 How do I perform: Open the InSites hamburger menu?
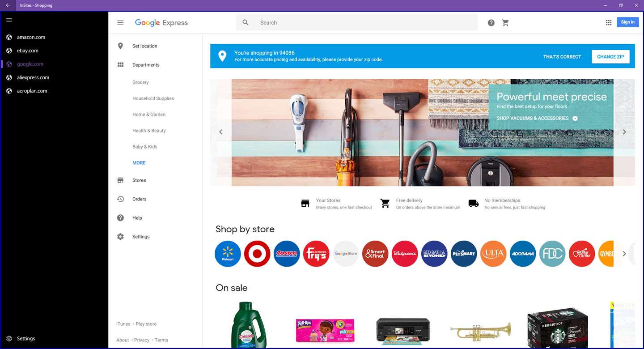(9, 20)
